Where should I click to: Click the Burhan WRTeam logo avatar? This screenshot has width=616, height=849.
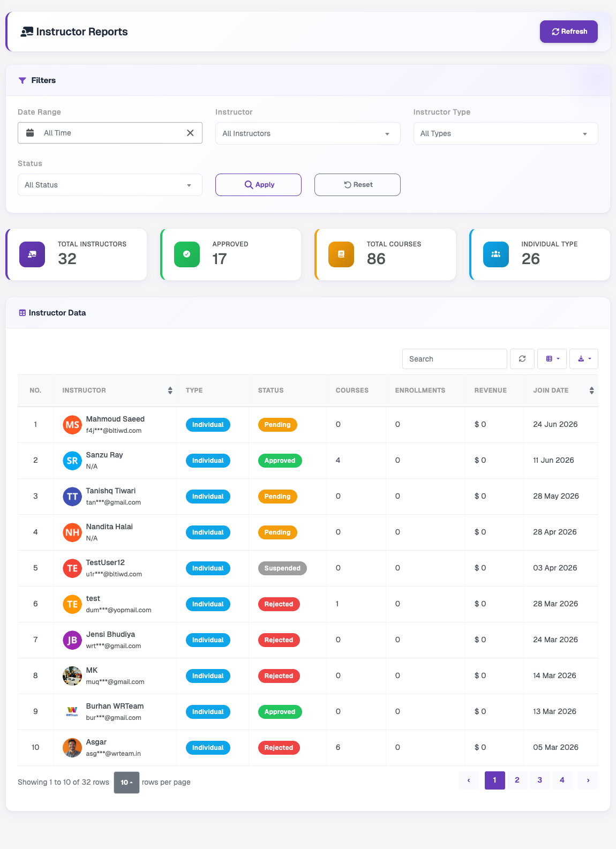72,712
